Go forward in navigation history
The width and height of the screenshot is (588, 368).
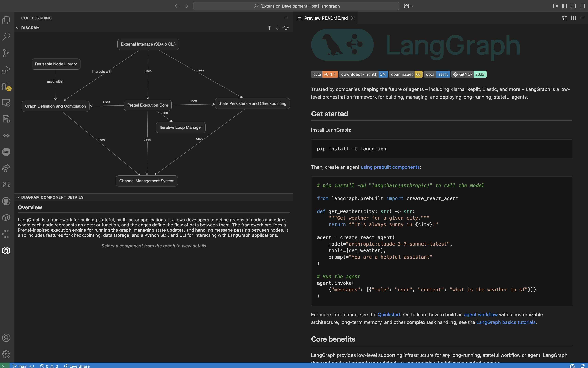[186, 6]
